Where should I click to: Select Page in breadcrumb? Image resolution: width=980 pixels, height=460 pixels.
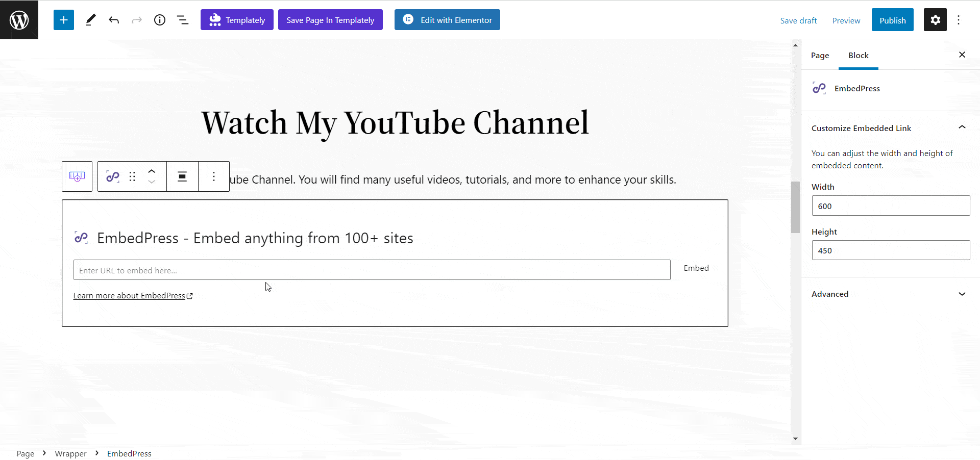coord(25,453)
